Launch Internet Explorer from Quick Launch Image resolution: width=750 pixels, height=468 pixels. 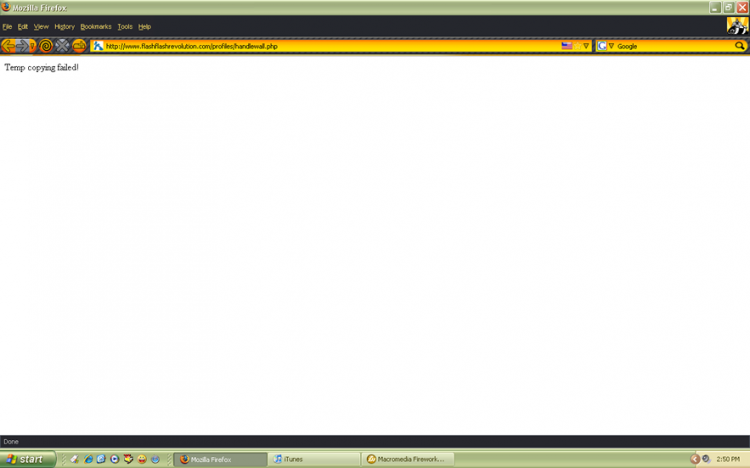(x=88, y=459)
